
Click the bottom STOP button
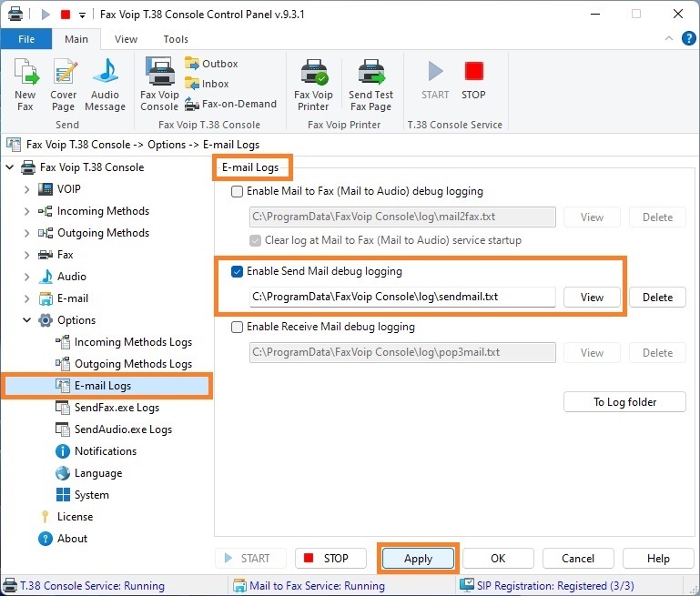tap(330, 559)
